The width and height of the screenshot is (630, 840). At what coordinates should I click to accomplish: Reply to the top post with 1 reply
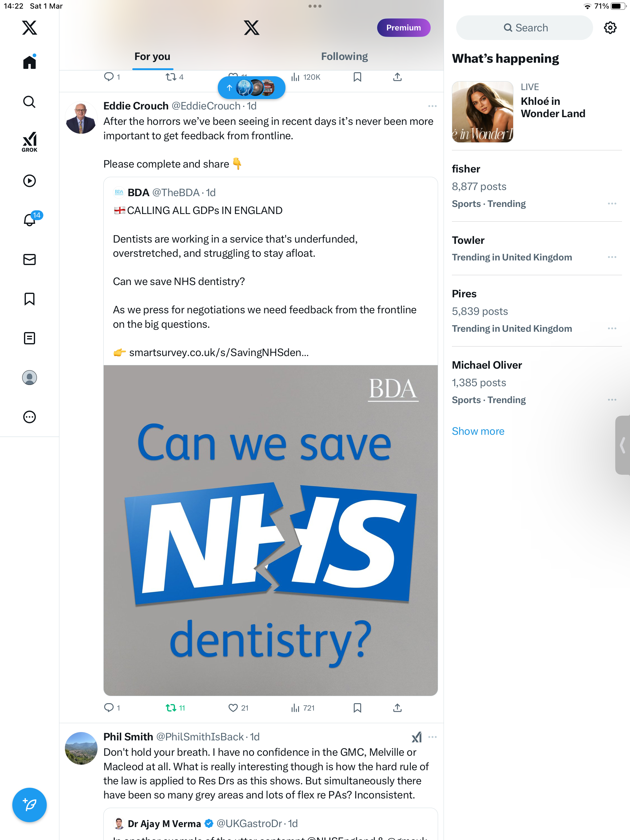click(112, 77)
